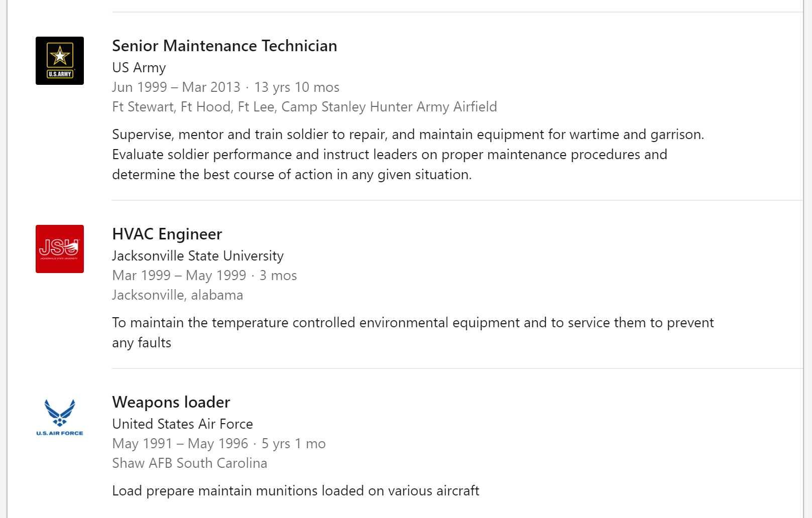Open the Jacksonville State University company link
This screenshot has height=518, width=812.
click(x=198, y=256)
